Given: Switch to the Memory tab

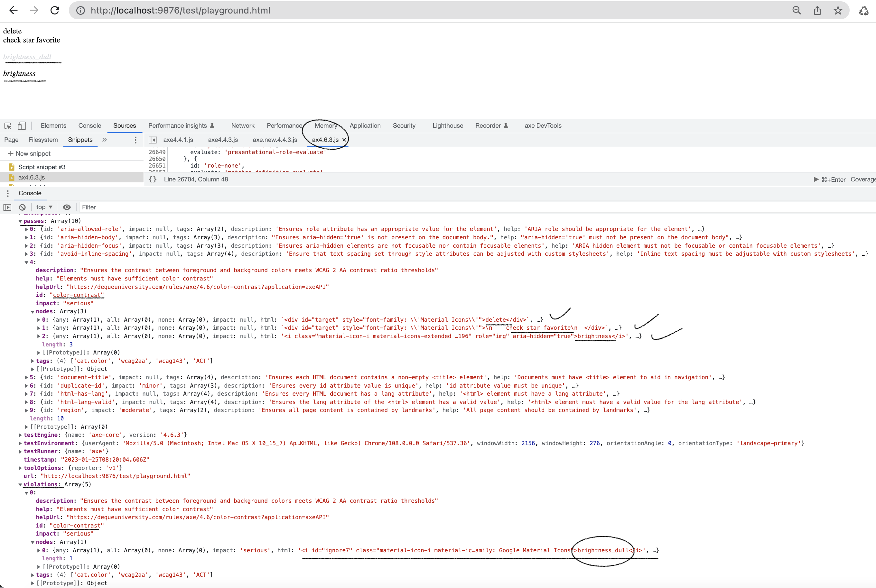Looking at the screenshot, I should coord(326,126).
